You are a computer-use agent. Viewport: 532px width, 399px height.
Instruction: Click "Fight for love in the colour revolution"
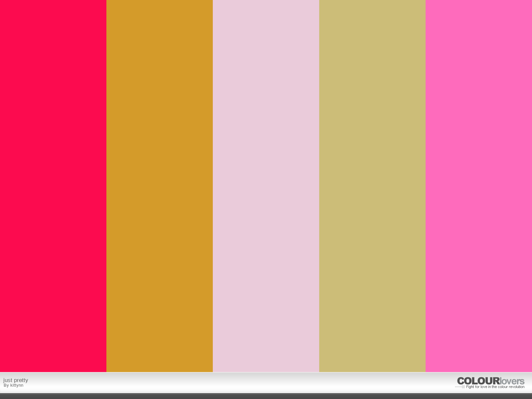(x=495, y=387)
